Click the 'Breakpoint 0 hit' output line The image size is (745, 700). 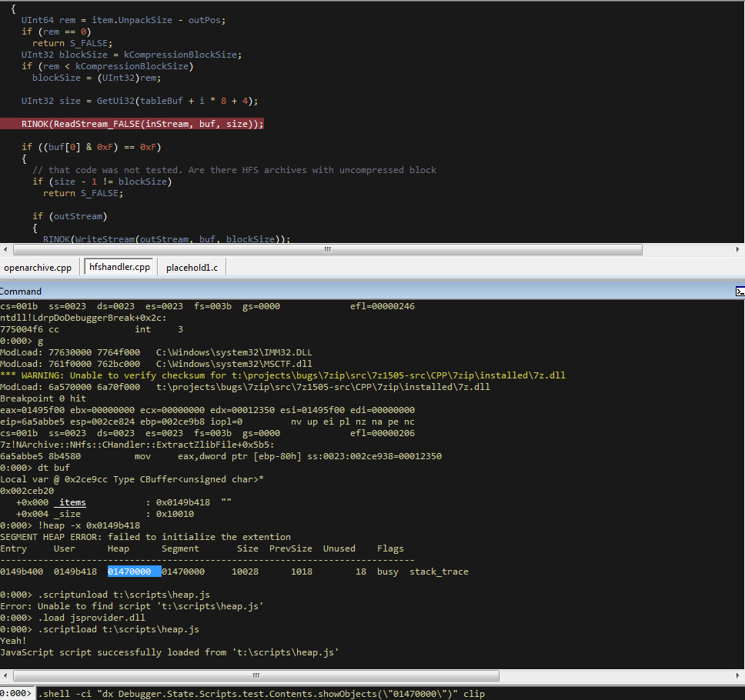pos(43,398)
